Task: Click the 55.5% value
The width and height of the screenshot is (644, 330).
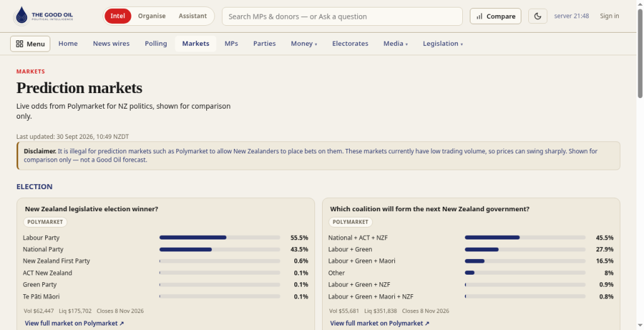Action: pyautogui.click(x=299, y=238)
